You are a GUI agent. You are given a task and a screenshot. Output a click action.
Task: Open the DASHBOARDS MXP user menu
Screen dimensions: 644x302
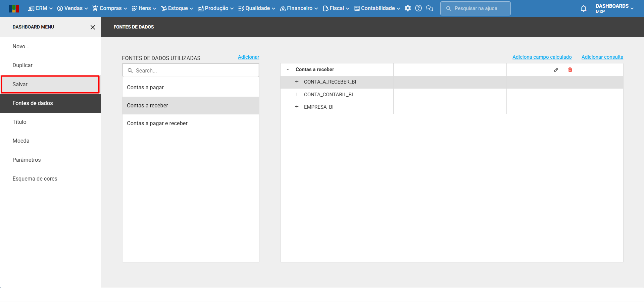[615, 8]
